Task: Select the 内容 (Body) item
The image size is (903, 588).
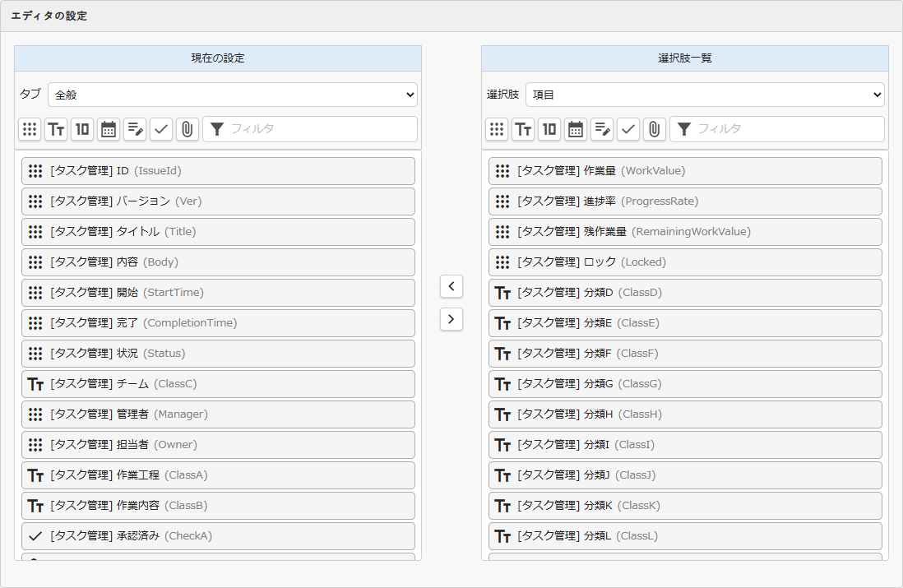Action: tap(218, 262)
